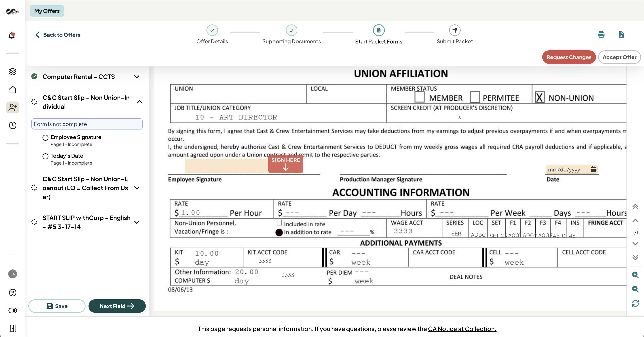The width and height of the screenshot is (644, 337).
Task: Click the Offer Details checkmark step icon
Action: [x=212, y=30]
